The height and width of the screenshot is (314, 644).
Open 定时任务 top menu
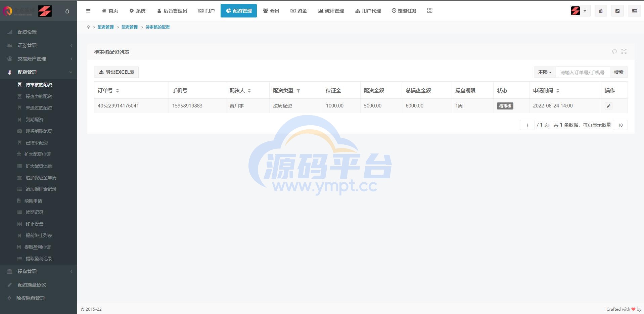pyautogui.click(x=404, y=11)
